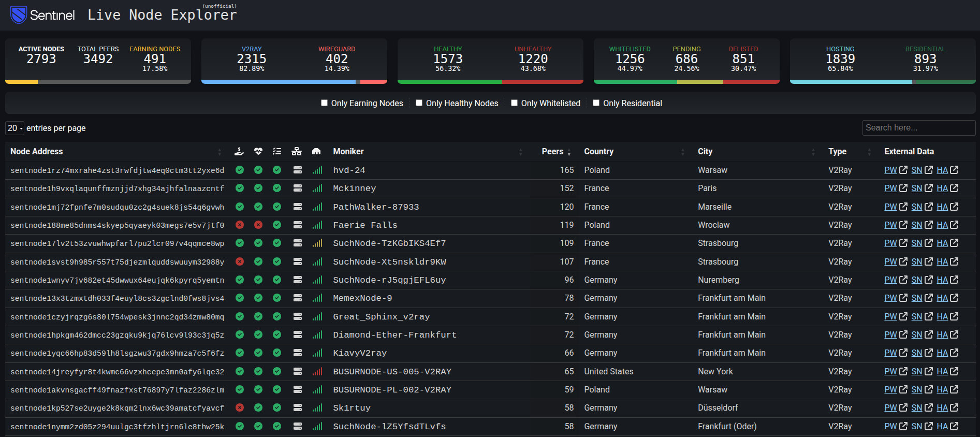
Task: Click the Live Node Explorer title
Action: pyautogui.click(x=162, y=14)
